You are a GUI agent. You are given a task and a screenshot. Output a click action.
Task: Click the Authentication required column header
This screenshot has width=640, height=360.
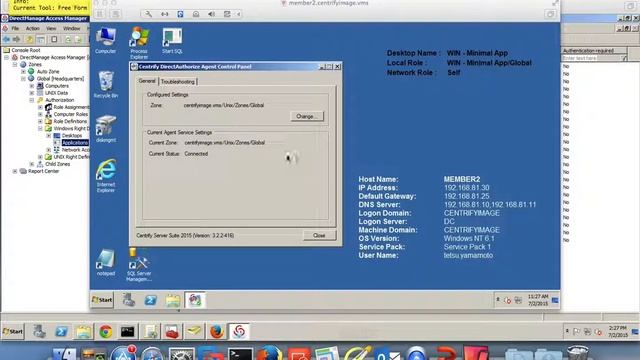click(x=594, y=51)
